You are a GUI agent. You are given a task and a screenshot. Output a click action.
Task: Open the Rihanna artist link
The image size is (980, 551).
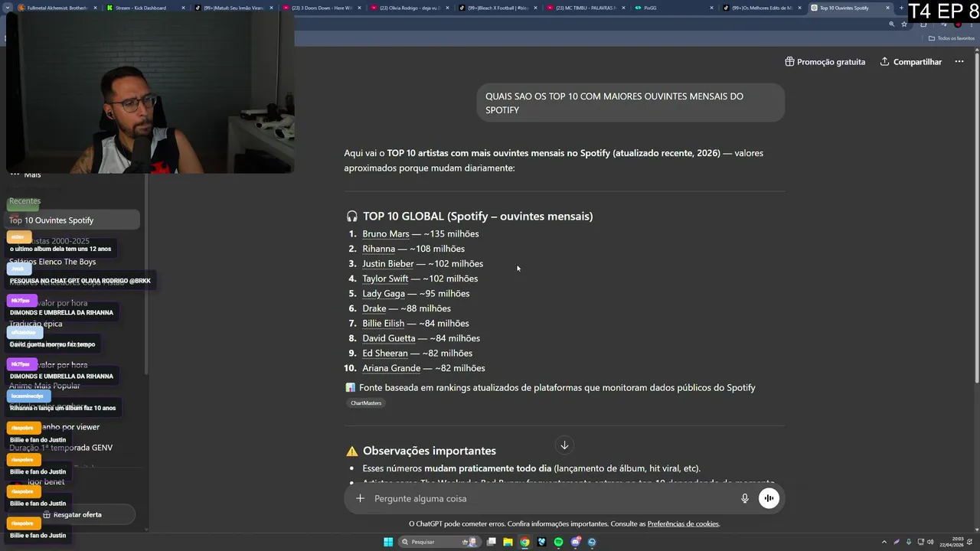tap(378, 249)
